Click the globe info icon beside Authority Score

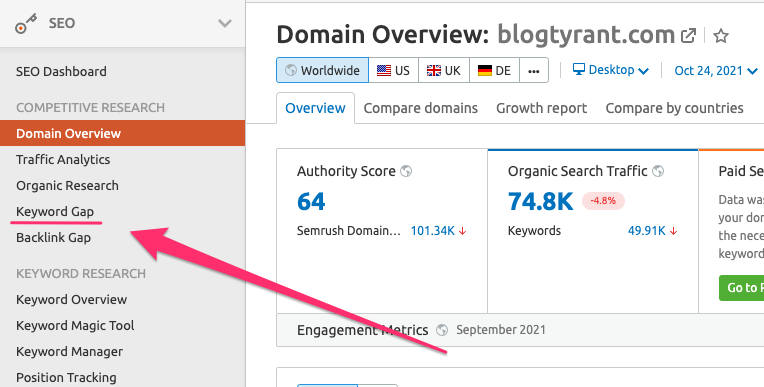[406, 171]
